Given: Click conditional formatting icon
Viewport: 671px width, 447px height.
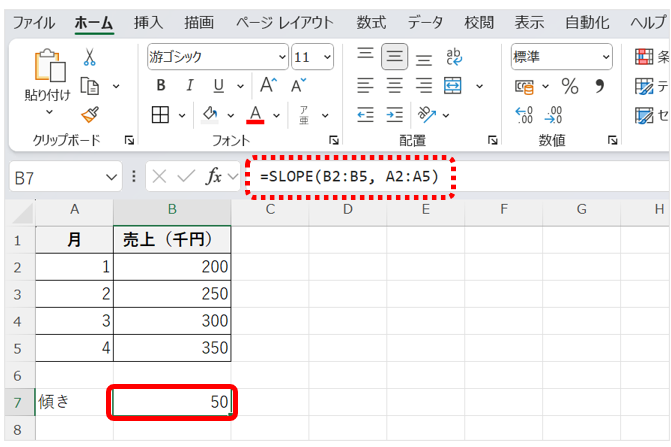Looking at the screenshot, I should 644,56.
